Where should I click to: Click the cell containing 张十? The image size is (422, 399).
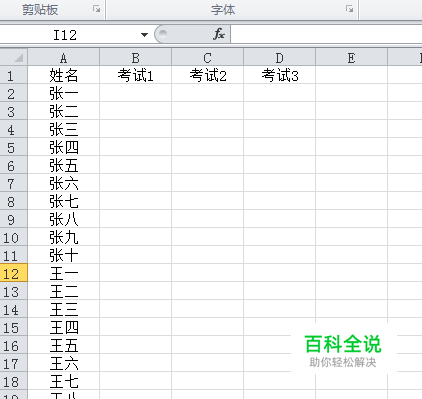point(63,255)
